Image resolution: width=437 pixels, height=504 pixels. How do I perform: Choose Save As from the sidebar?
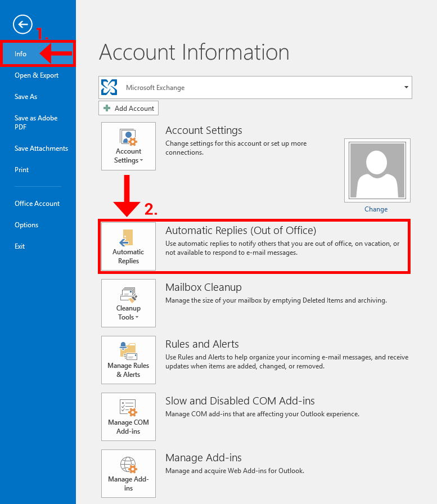(26, 97)
